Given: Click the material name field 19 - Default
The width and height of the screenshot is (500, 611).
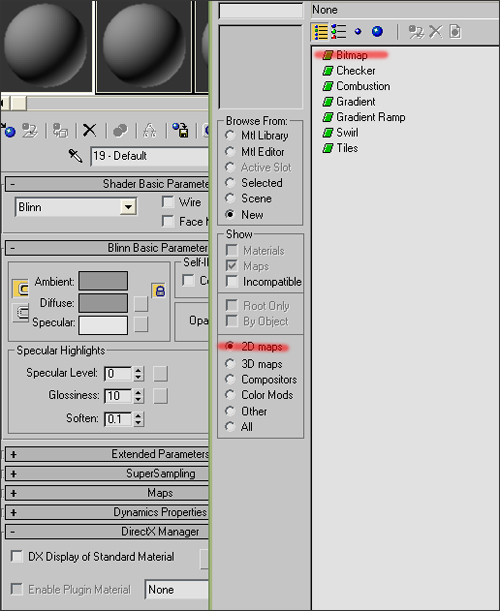Looking at the screenshot, I should point(150,156).
